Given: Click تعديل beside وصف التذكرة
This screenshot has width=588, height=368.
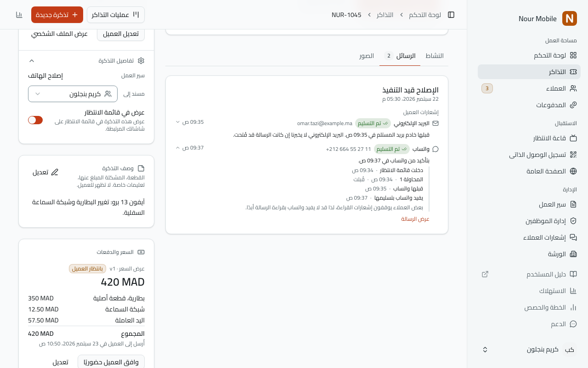Looking at the screenshot, I should [x=45, y=172].
